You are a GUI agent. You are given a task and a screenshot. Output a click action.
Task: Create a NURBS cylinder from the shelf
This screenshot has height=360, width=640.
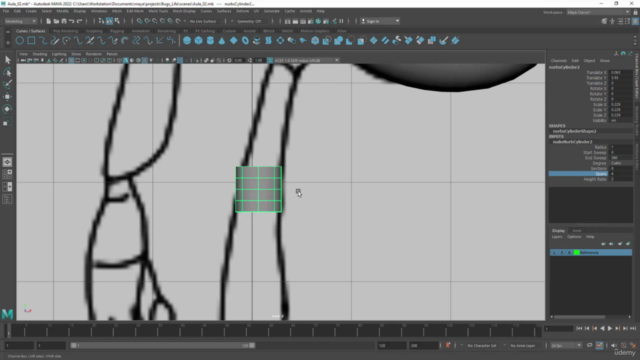point(210,40)
